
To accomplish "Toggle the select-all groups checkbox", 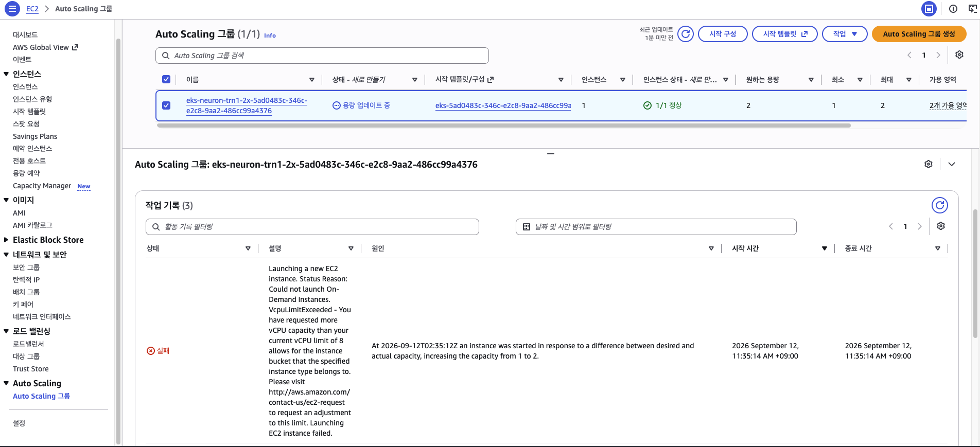I will click(x=166, y=79).
